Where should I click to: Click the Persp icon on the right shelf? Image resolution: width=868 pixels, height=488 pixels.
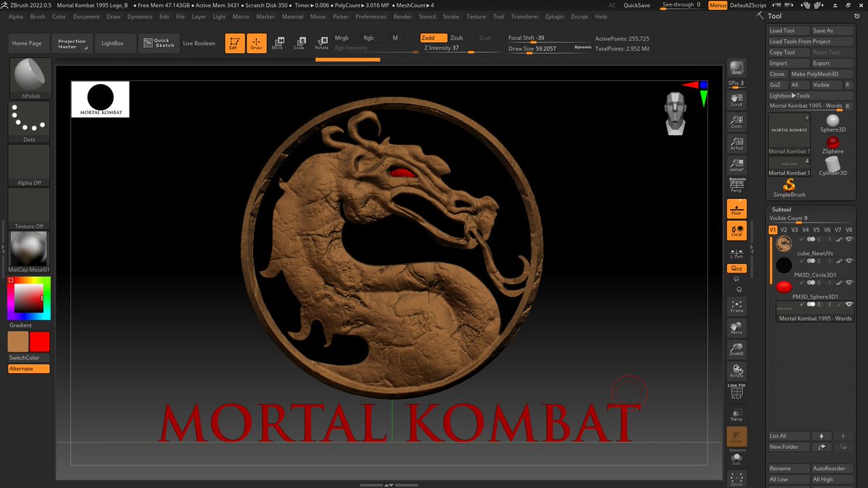(737, 185)
